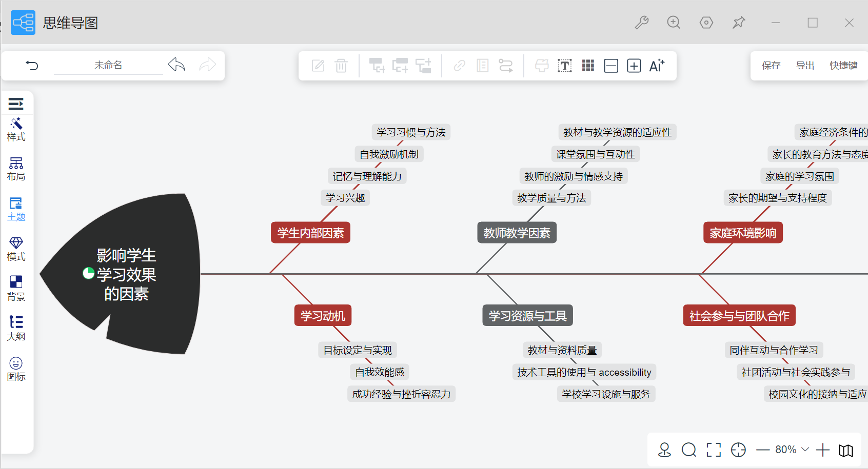Select the 自我效能感 node
Screen dimensions: 868x469
(380, 372)
